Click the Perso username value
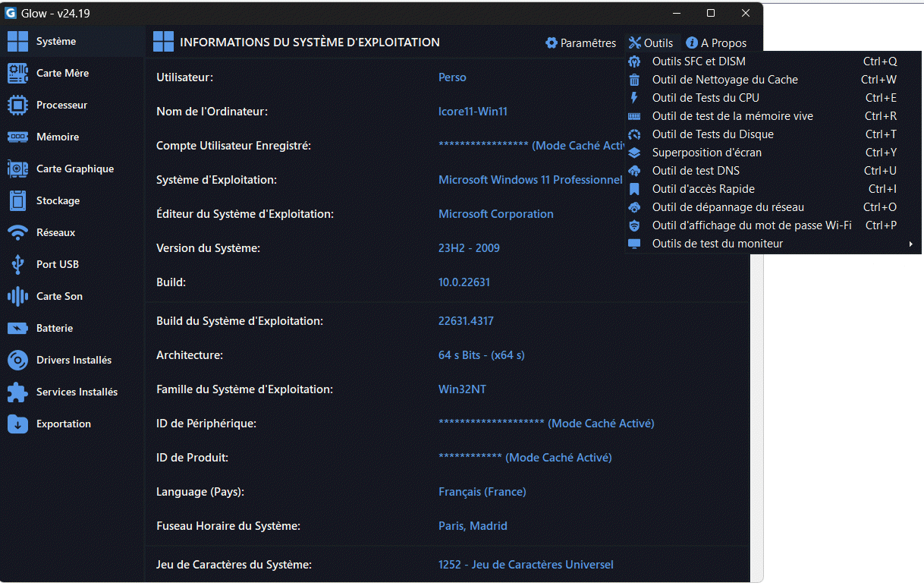The width and height of the screenshot is (924, 586). [452, 77]
